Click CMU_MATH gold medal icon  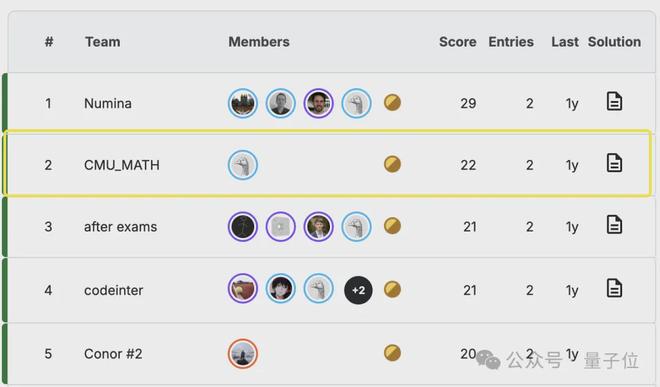tap(392, 164)
